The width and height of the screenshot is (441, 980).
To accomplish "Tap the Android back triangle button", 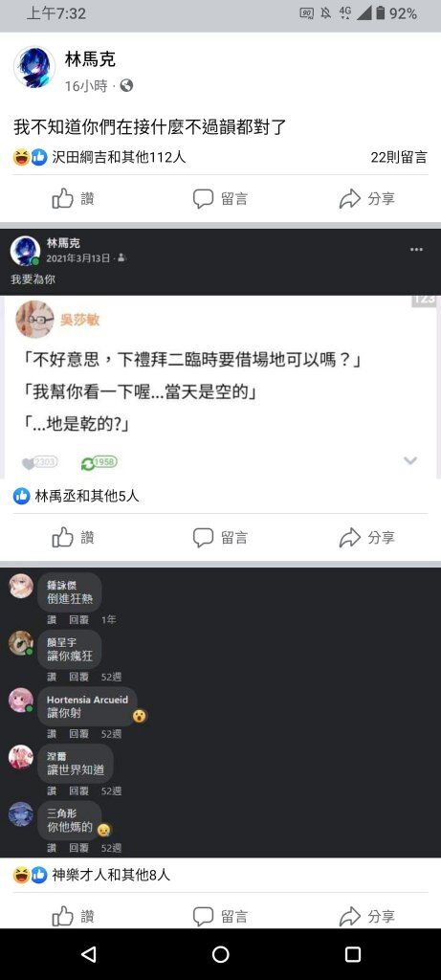I will (x=89, y=954).
